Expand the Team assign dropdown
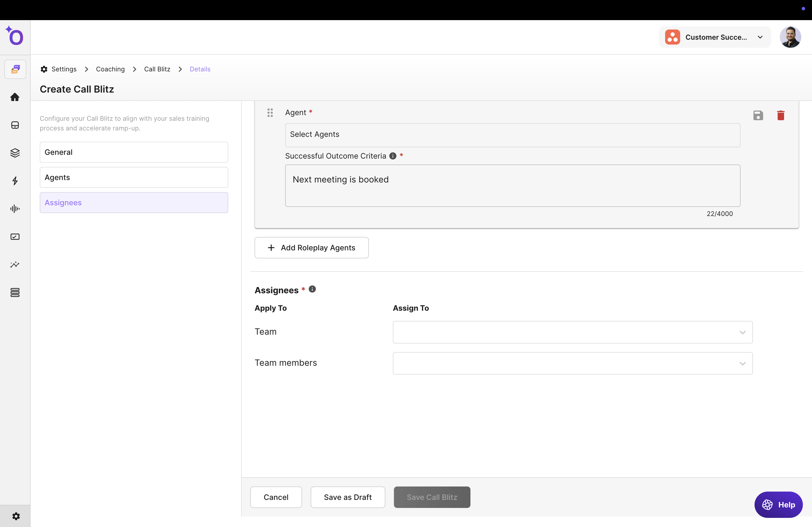 pyautogui.click(x=572, y=332)
